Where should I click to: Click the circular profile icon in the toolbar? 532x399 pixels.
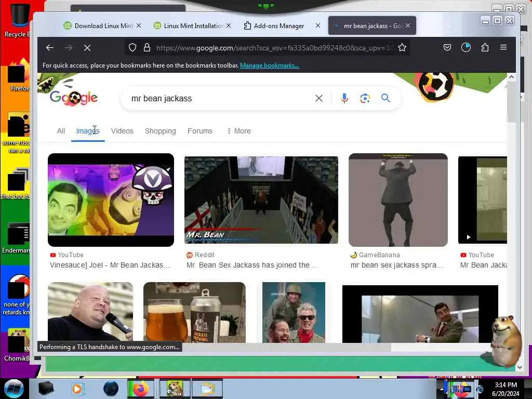(x=466, y=47)
